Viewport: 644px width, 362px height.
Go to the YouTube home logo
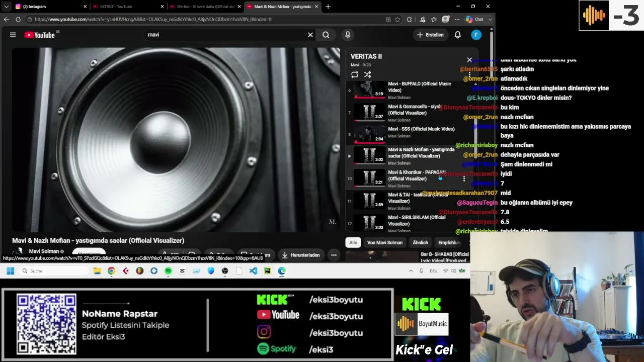coord(39,35)
